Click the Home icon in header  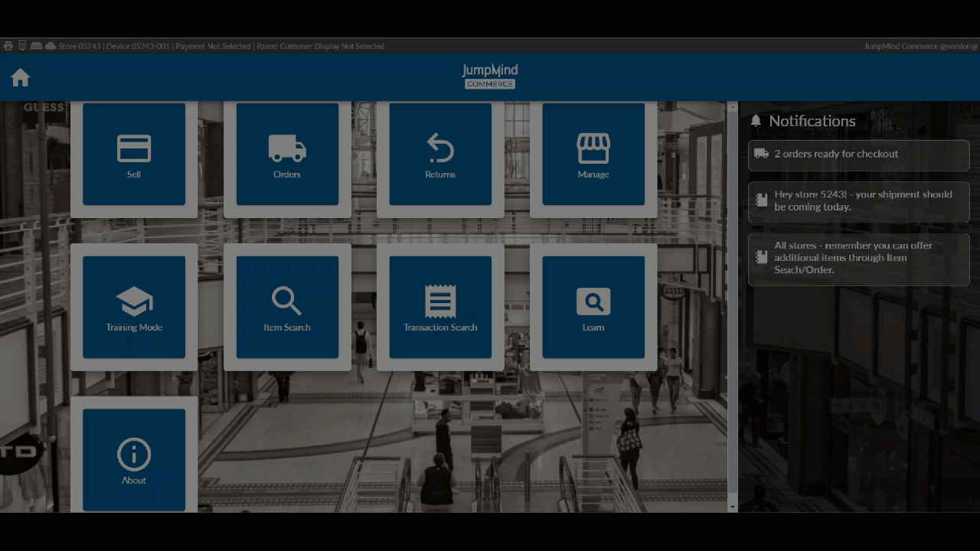21,77
